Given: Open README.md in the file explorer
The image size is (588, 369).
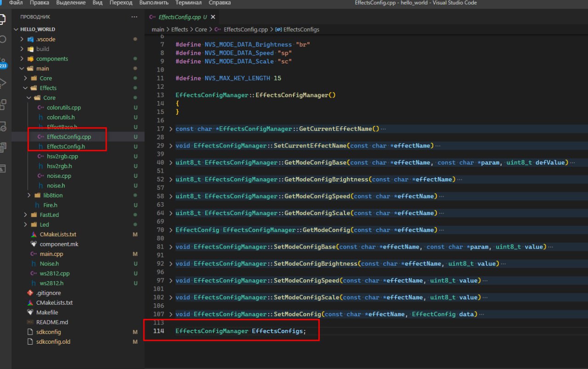Looking at the screenshot, I should pos(52,322).
